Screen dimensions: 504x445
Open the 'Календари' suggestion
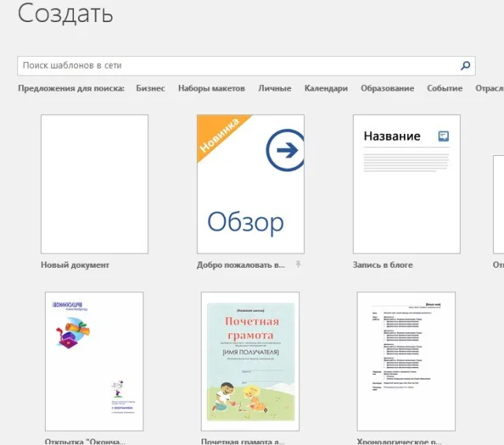[x=326, y=88]
